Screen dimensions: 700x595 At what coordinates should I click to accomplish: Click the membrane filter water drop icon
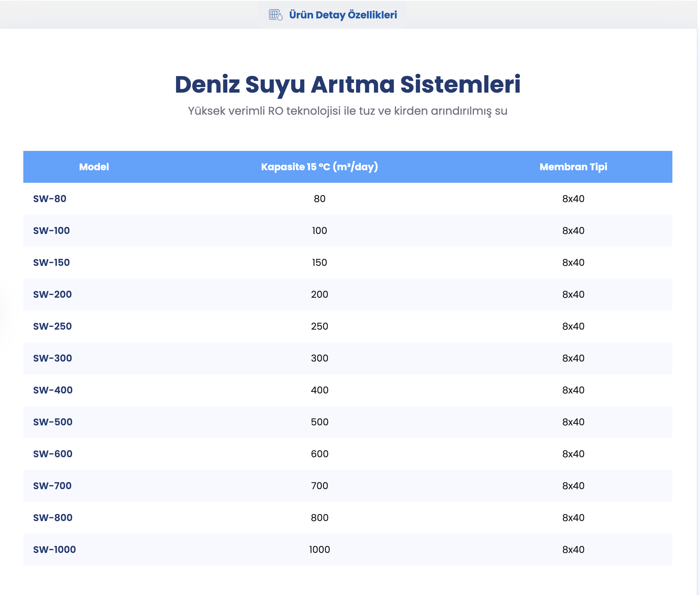click(275, 15)
